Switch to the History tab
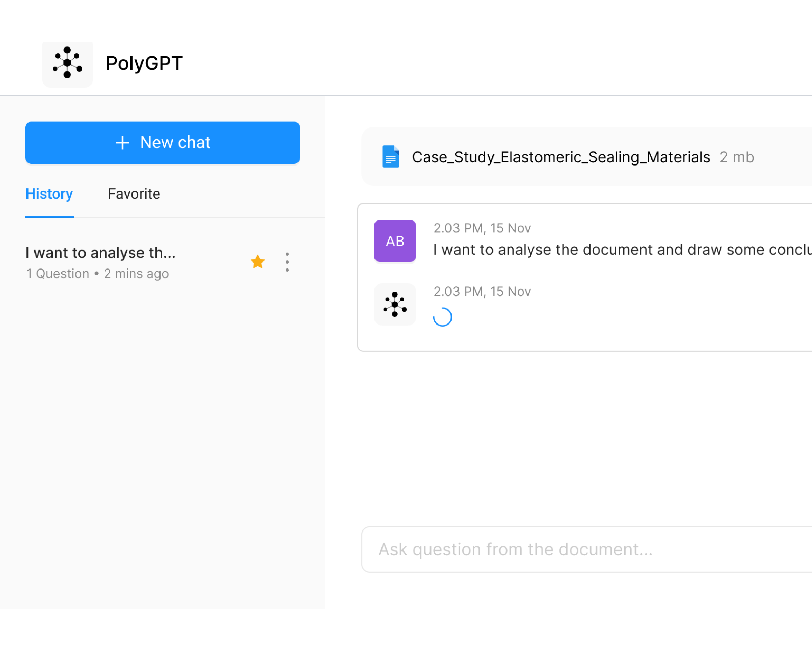The width and height of the screenshot is (812, 655). click(49, 194)
